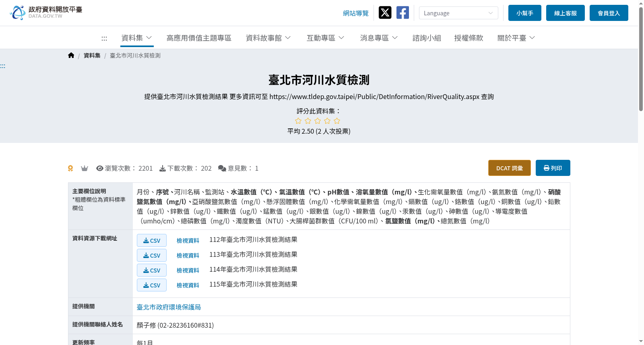The height and width of the screenshot is (345, 644).
Task: Click the 平均 2.50 (2 人次投票) text
Action: (319, 131)
